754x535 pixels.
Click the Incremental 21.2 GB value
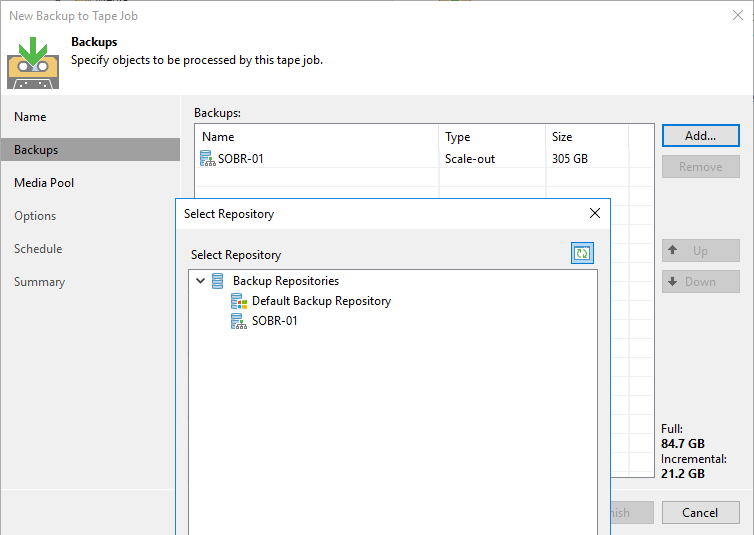682,473
